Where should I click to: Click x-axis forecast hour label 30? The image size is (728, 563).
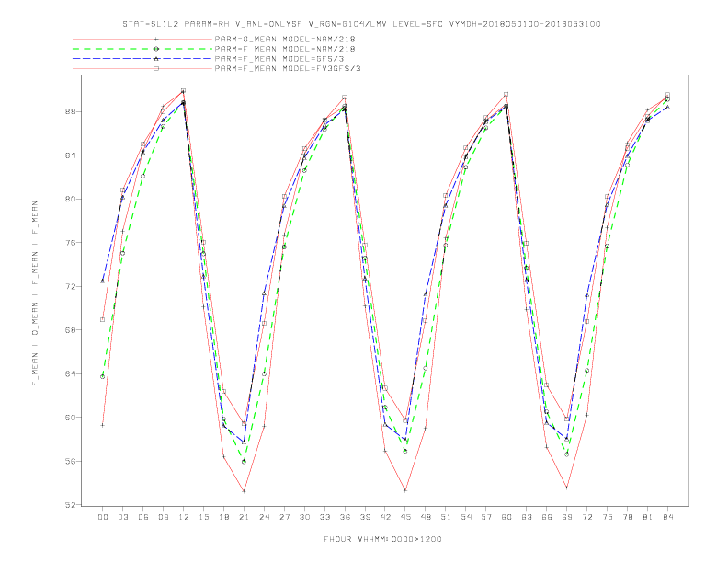pyautogui.click(x=304, y=517)
